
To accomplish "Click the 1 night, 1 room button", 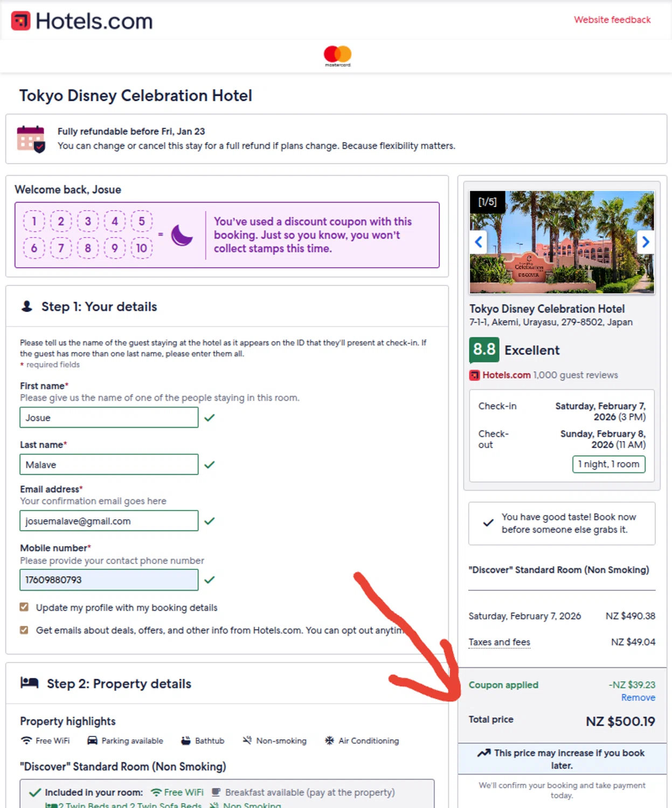I will [608, 464].
